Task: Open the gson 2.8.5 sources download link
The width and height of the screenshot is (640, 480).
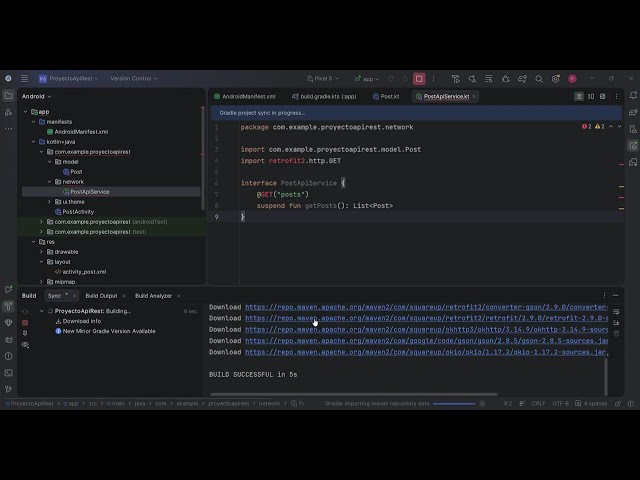Action: [x=427, y=341]
